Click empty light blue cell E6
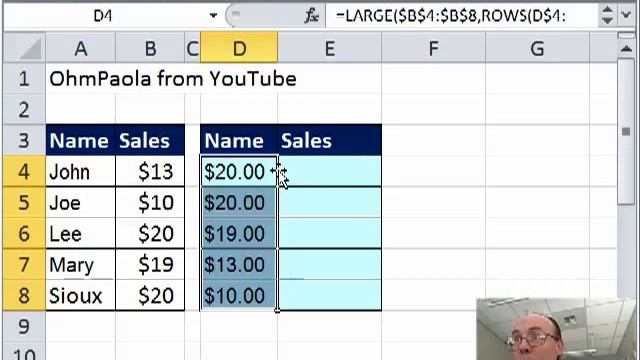The width and height of the screenshot is (640, 360). [x=330, y=233]
